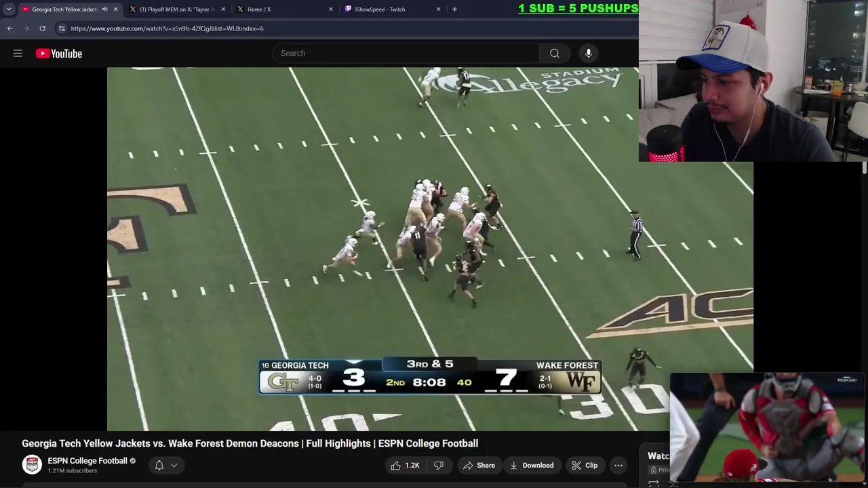Click the baseball picture-in-picture overlay

tap(767, 427)
